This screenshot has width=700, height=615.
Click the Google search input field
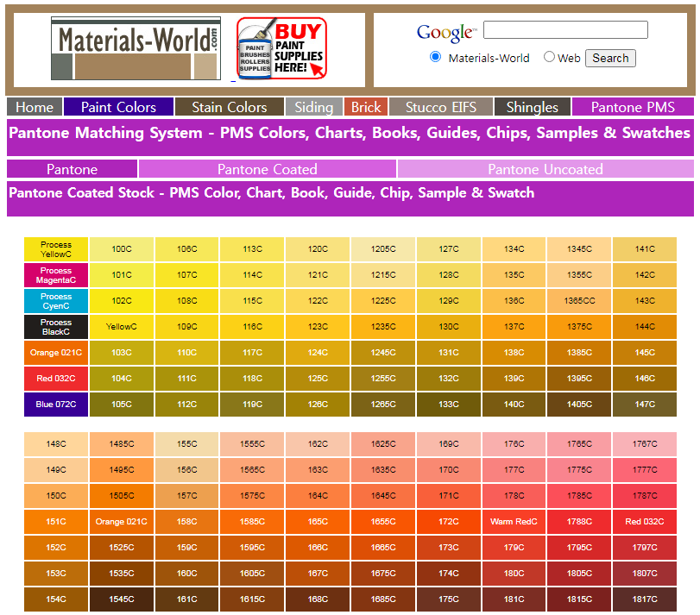(x=565, y=30)
